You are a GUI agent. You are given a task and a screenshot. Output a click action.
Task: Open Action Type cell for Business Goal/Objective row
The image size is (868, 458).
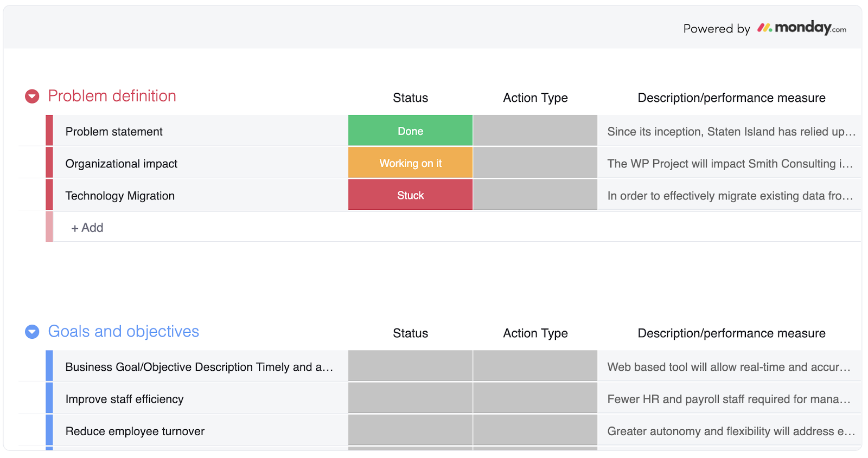click(535, 366)
